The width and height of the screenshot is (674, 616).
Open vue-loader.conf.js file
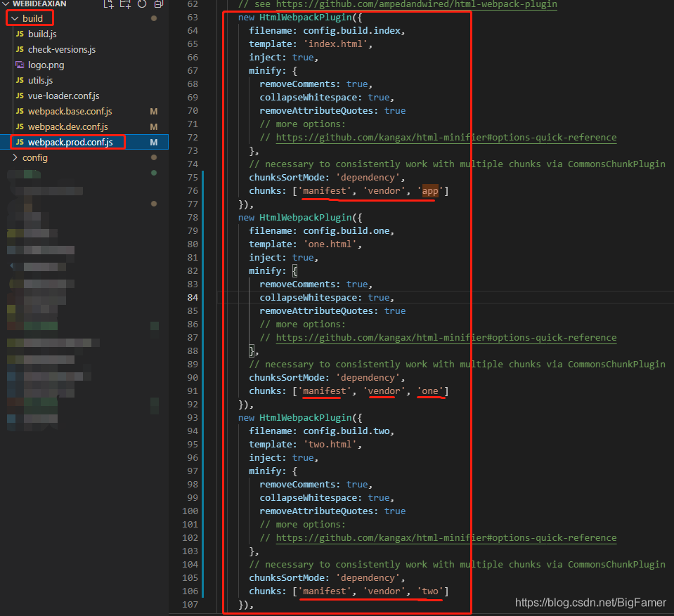point(64,96)
